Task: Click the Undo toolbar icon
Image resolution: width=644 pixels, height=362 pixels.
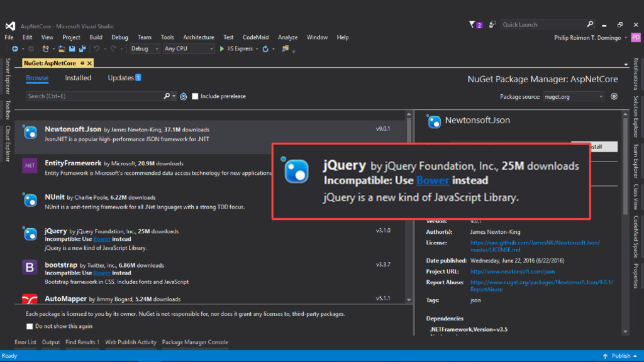Action: (96, 49)
